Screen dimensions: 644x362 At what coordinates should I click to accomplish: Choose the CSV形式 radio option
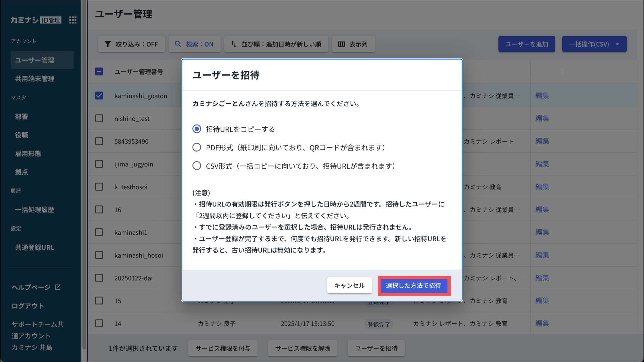(197, 166)
